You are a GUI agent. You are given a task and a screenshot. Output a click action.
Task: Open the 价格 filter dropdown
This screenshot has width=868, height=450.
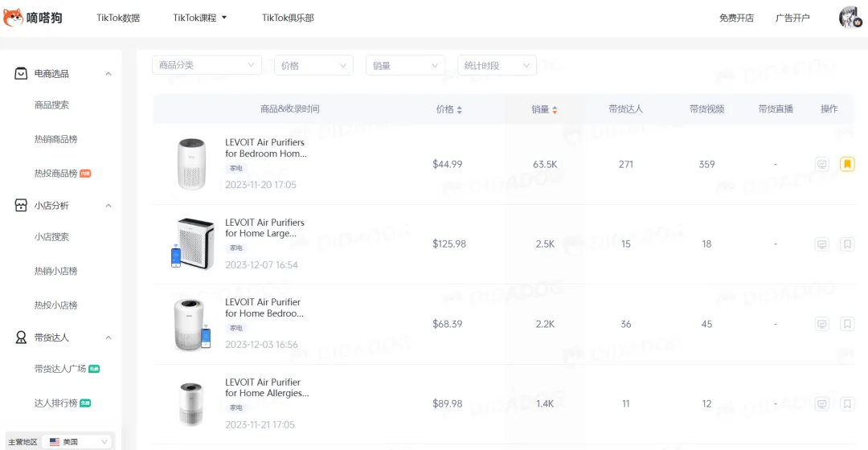313,65
